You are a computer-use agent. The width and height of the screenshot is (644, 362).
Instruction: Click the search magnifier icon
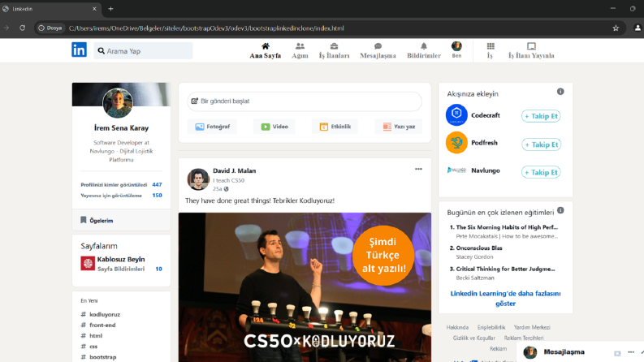101,51
